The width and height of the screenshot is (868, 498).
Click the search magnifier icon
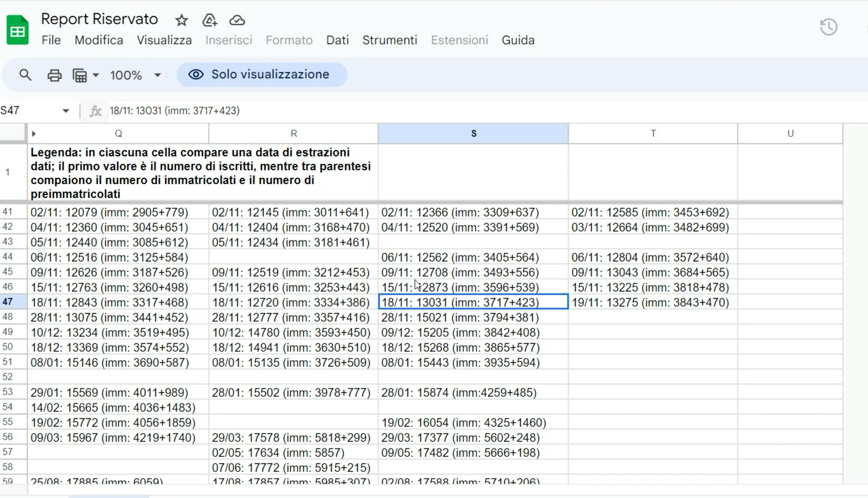pos(25,75)
